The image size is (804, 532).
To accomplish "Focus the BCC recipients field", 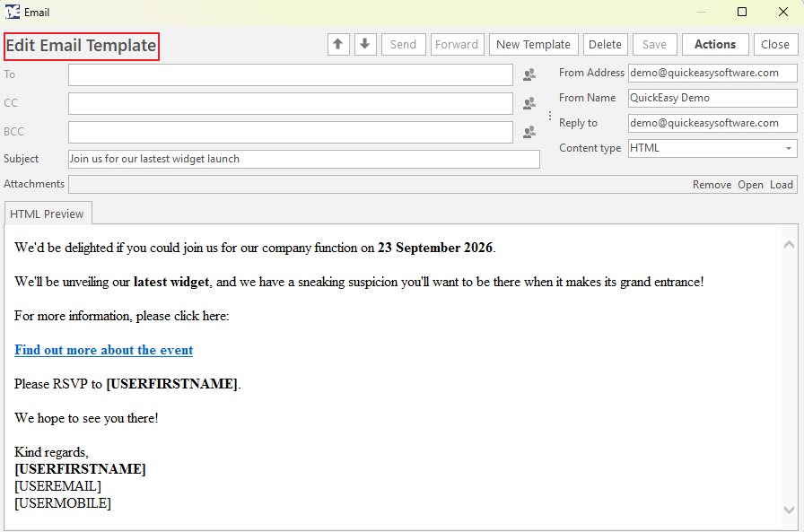I will (x=290, y=132).
